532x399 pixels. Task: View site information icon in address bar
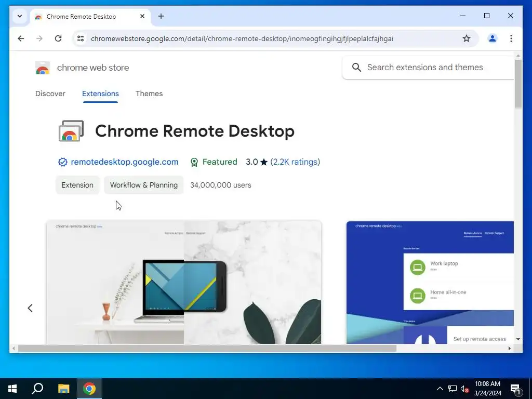click(x=81, y=38)
